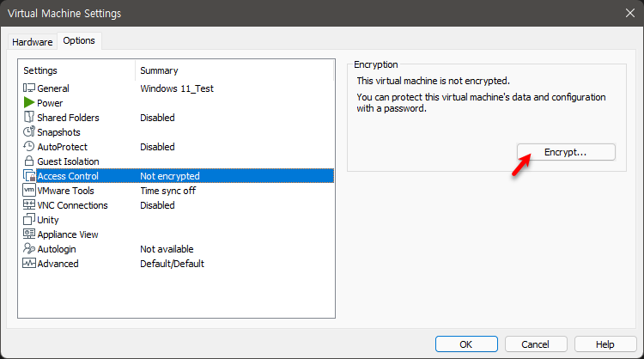644x359 pixels.
Task: Click the 'Time sync off' summary value
Action: pyautogui.click(x=168, y=191)
